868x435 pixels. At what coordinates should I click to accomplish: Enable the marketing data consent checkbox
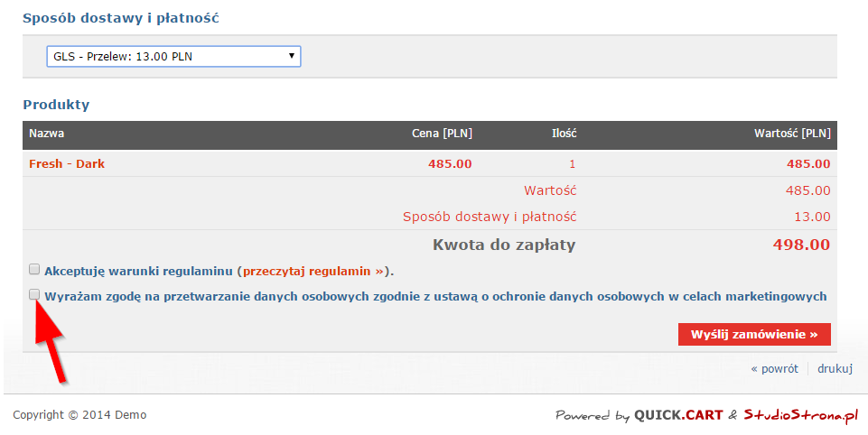(x=34, y=294)
